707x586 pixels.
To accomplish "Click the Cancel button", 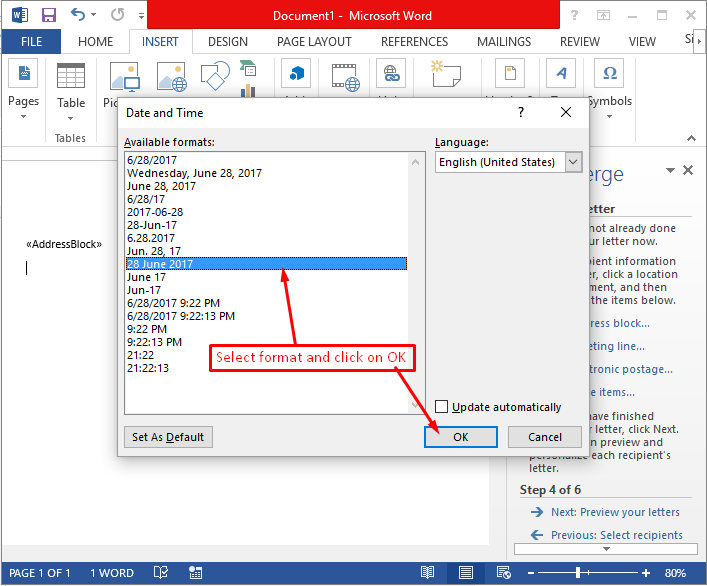I will click(545, 437).
